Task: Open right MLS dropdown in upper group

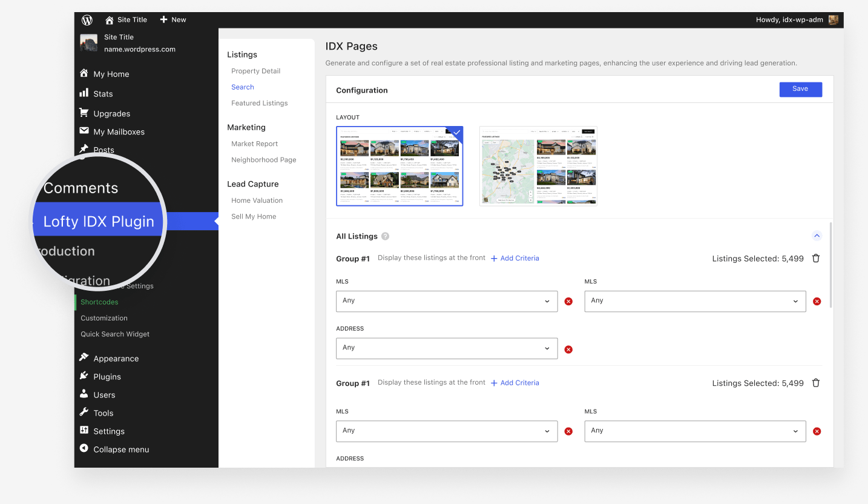Action: point(695,301)
